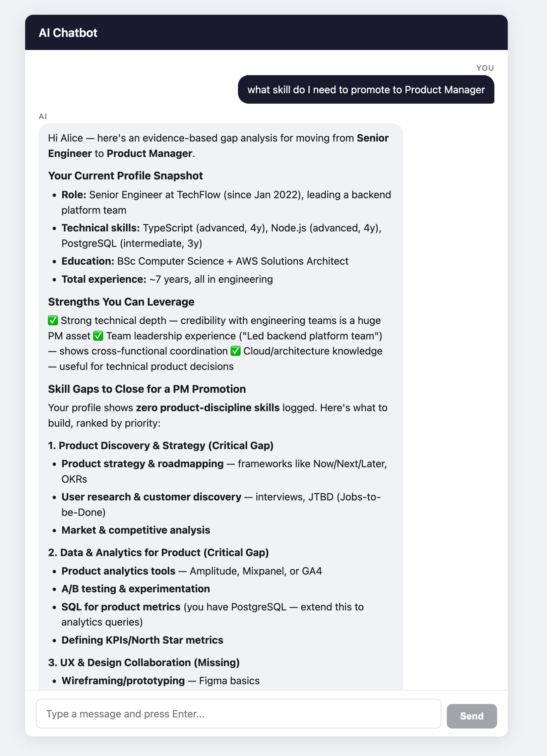Image resolution: width=547 pixels, height=756 pixels.
Task: Select the UX & Design Collaboration heading
Action: tap(144, 662)
